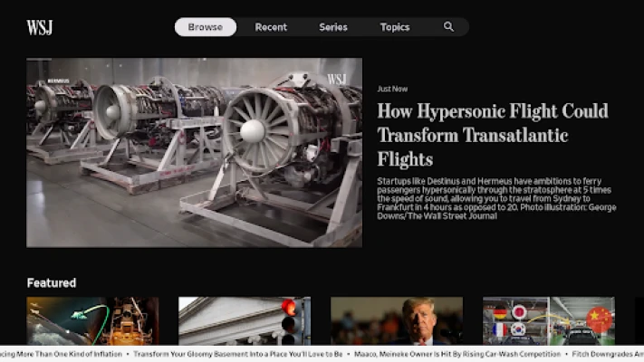Open the Series tab
Screen dimensions: 644x362
333,27
